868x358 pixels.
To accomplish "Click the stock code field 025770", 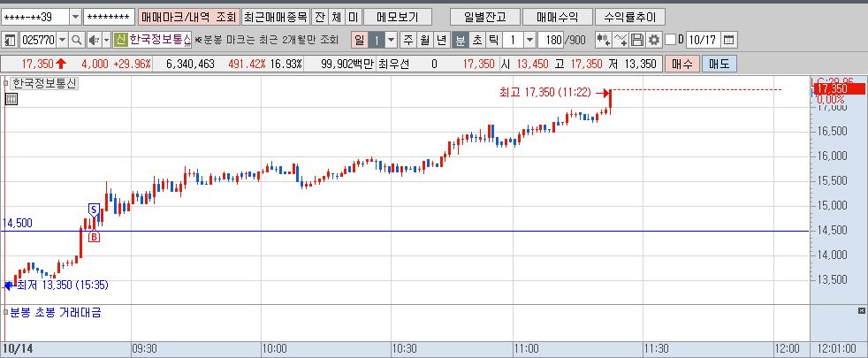I will pos(38,40).
